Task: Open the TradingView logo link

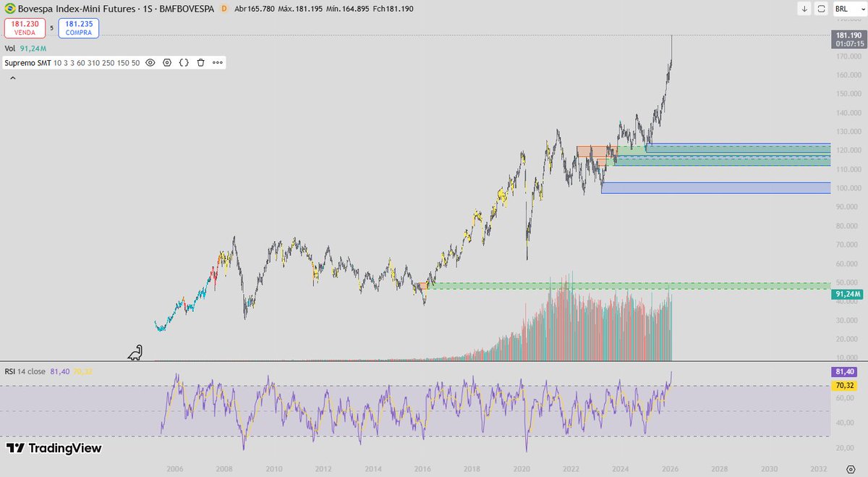Action: pos(54,448)
